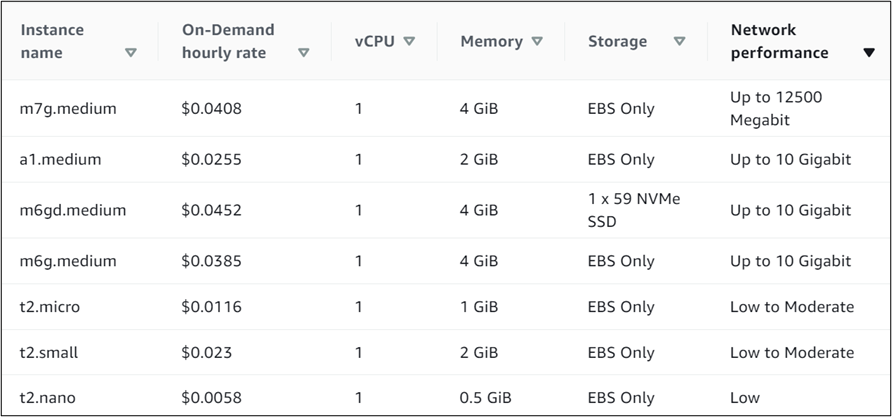This screenshot has width=892, height=417.
Task: Sort by Instance name arrow icon
Action: coord(131,53)
